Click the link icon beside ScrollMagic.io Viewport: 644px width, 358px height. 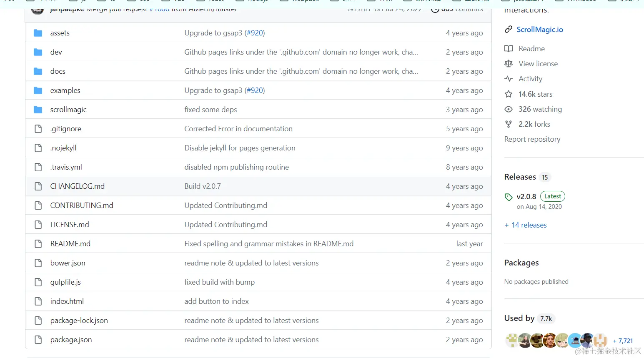point(509,30)
